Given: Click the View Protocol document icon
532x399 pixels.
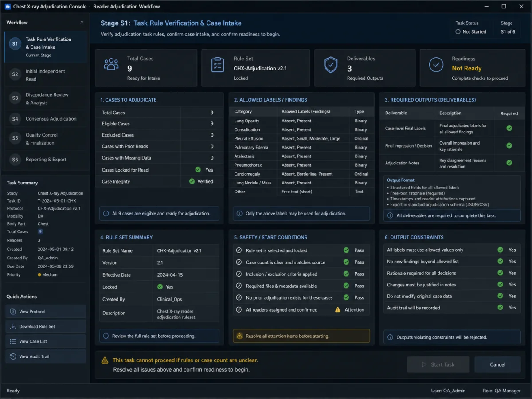Looking at the screenshot, I should [13, 312].
